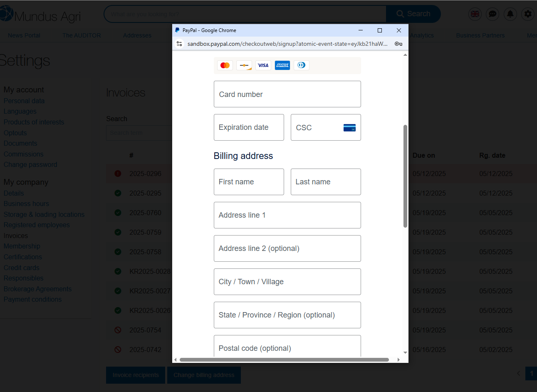Open the Membership settings link
The image size is (537, 392).
(22, 246)
